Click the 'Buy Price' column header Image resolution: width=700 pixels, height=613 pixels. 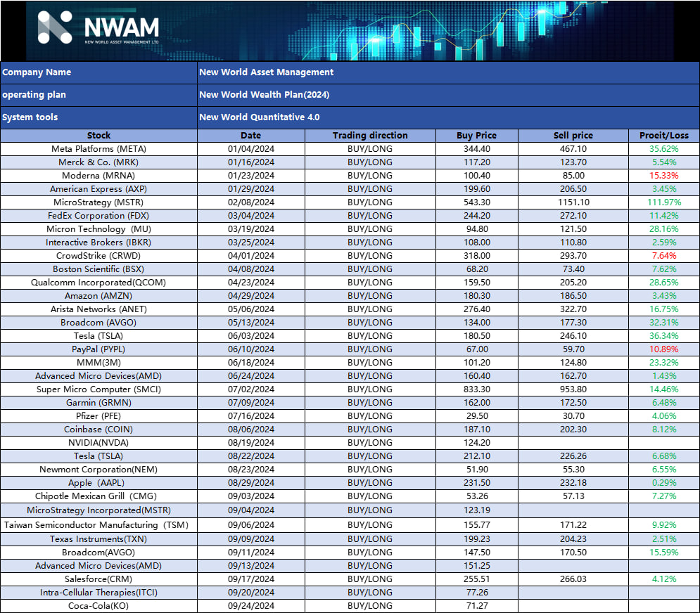point(477,136)
